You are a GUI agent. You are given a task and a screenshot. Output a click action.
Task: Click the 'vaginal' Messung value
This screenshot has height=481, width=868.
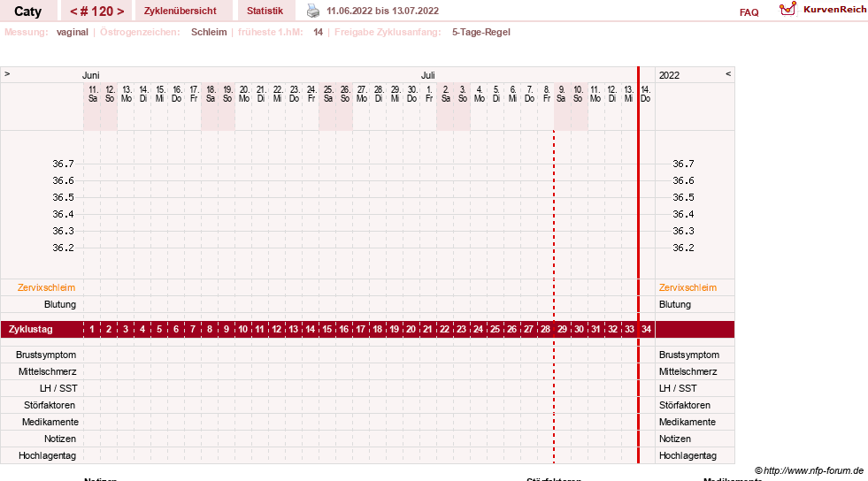tap(72, 32)
